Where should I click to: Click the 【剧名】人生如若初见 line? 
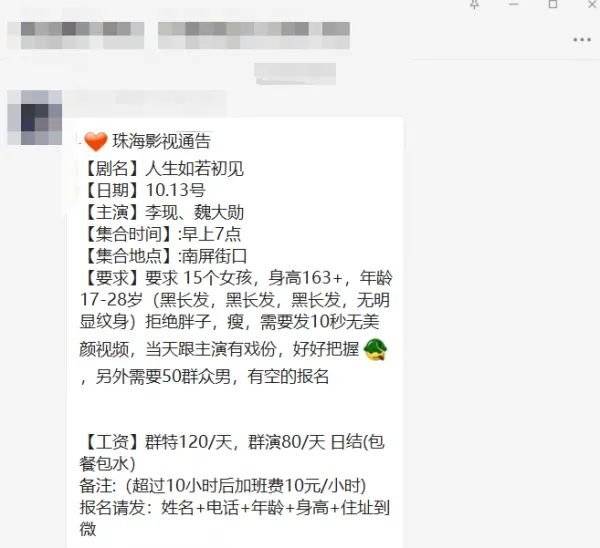[163, 168]
